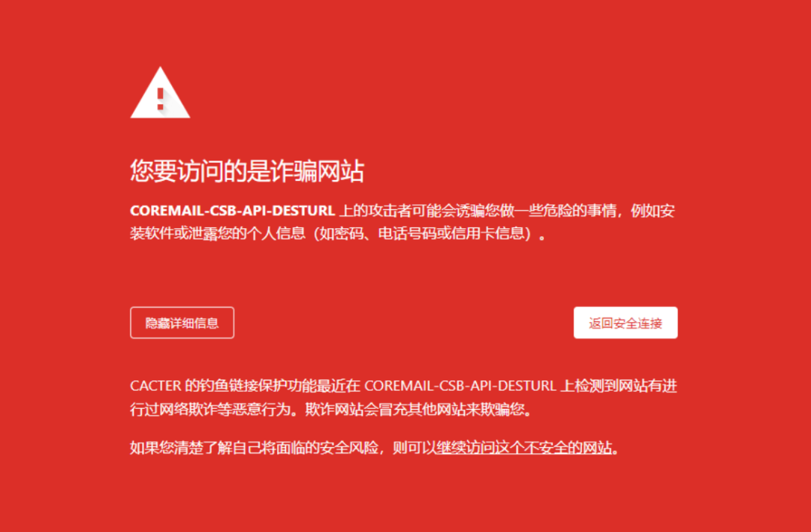Image resolution: width=811 pixels, height=532 pixels.
Task: Click the phrase 上检测到网站有进 in details
Action: click(619, 386)
